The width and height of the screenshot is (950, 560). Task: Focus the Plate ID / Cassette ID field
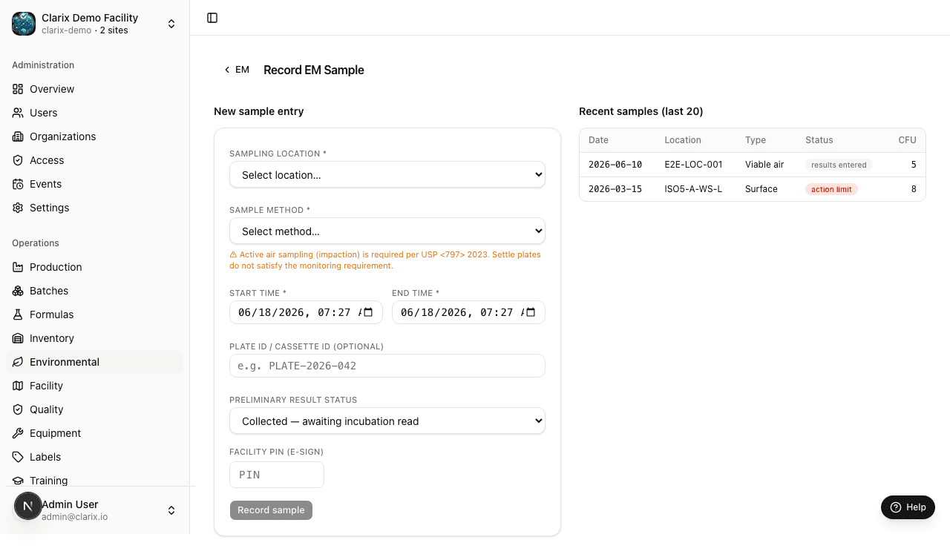(x=387, y=366)
